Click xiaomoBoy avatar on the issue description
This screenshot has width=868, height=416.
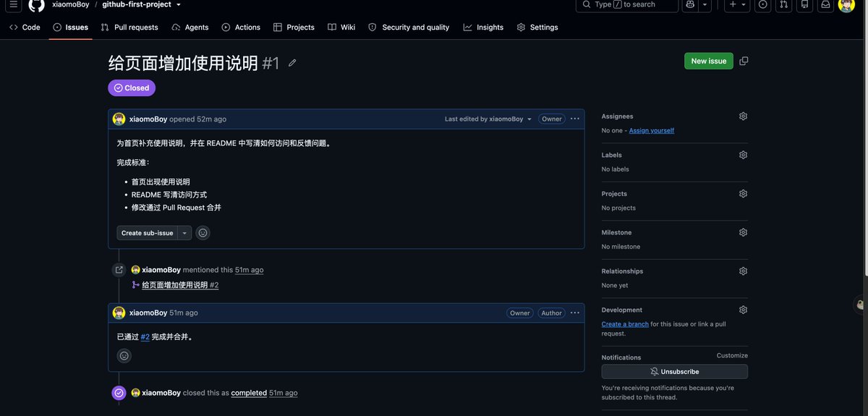pos(119,119)
